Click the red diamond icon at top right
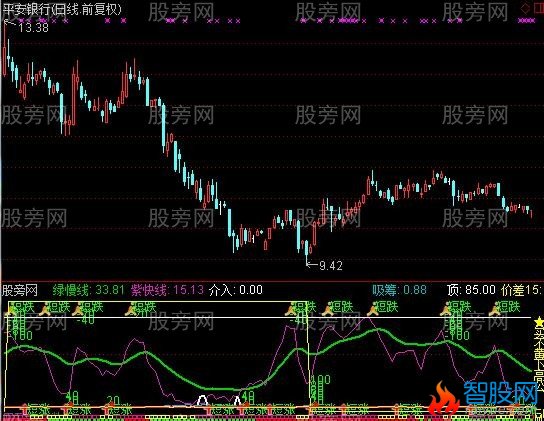The height and width of the screenshot is (421, 544). click(x=525, y=8)
